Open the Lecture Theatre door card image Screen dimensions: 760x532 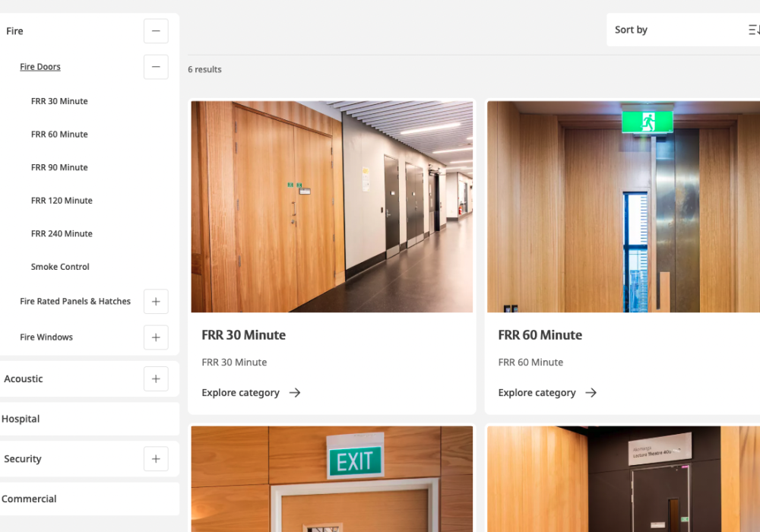(623, 480)
